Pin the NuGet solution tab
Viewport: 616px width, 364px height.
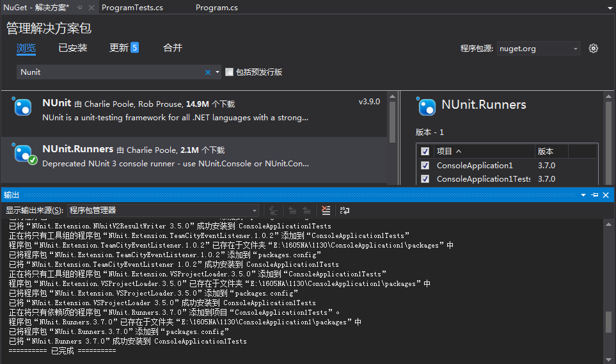79,8
